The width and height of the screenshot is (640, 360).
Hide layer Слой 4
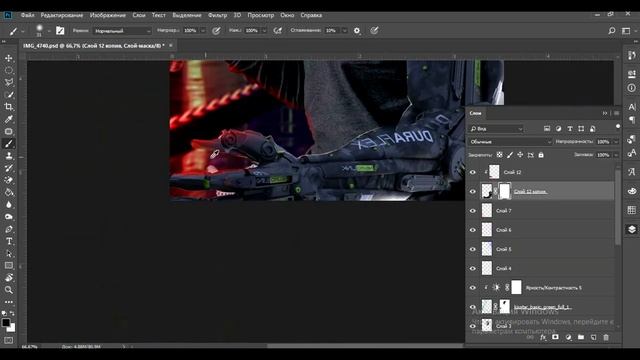coord(473,268)
